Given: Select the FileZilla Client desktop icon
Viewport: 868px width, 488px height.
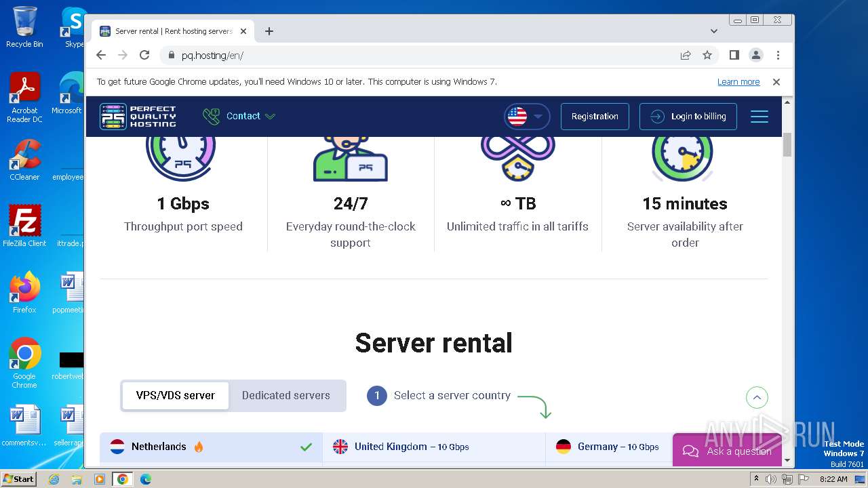Looking at the screenshot, I should [x=24, y=226].
